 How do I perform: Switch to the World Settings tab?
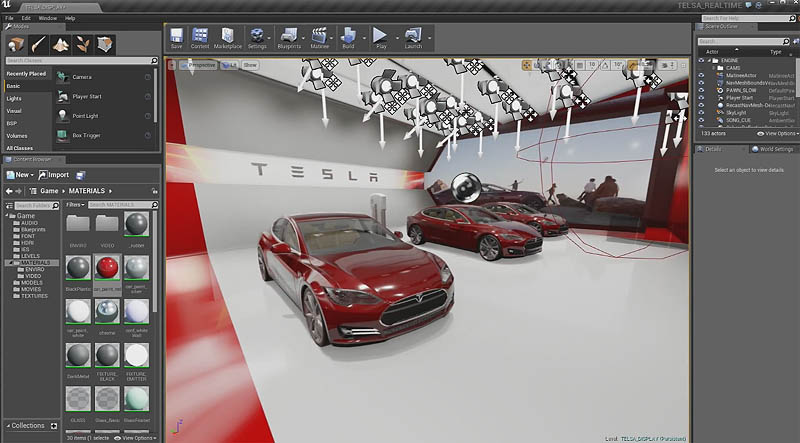click(x=772, y=149)
